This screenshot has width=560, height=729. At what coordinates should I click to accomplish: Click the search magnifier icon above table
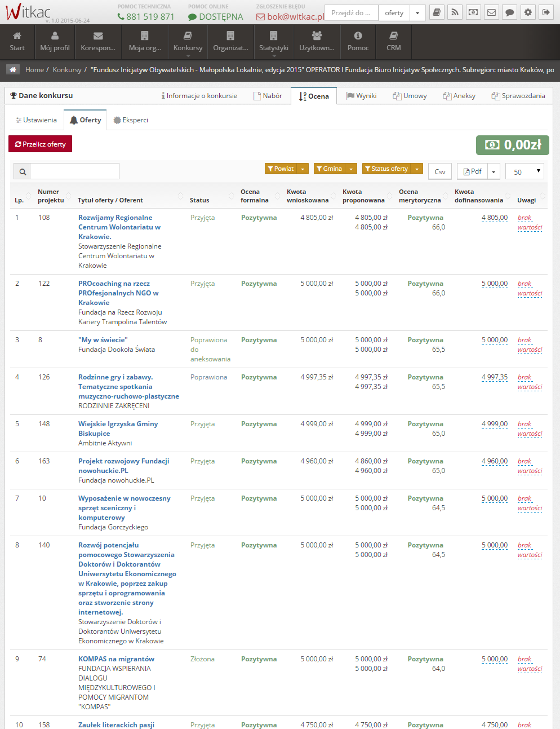pyautogui.click(x=22, y=171)
